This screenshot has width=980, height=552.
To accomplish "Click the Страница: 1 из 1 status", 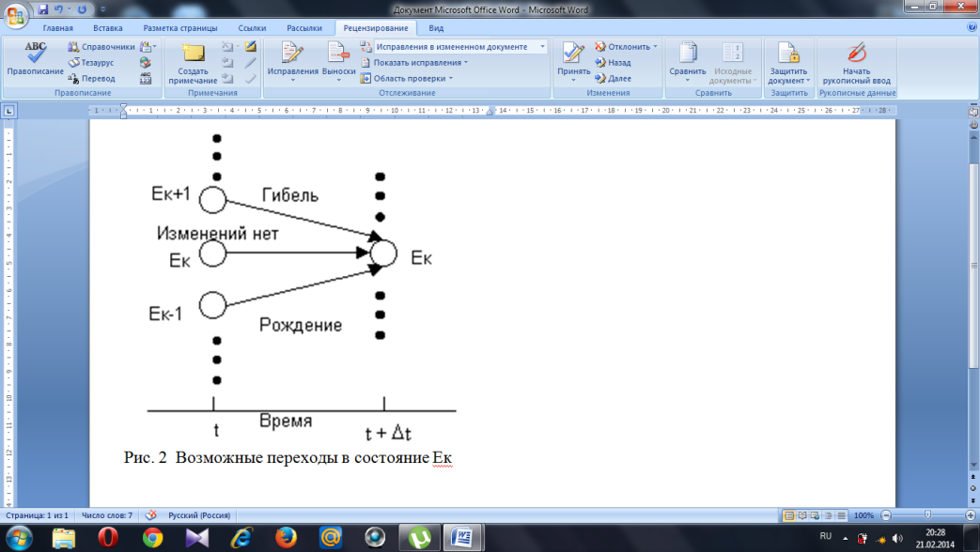I will pyautogui.click(x=37, y=515).
